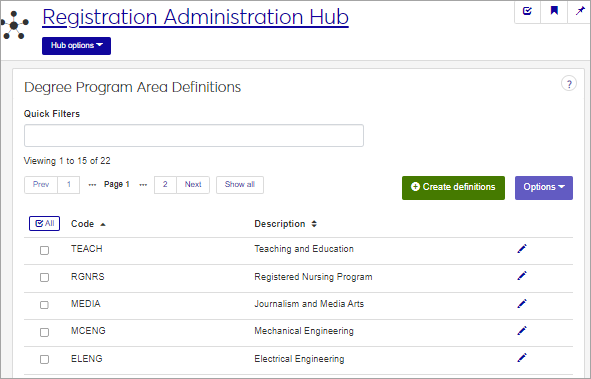This screenshot has width=591, height=379.
Task: Open the help question mark icon
Action: pos(569,84)
